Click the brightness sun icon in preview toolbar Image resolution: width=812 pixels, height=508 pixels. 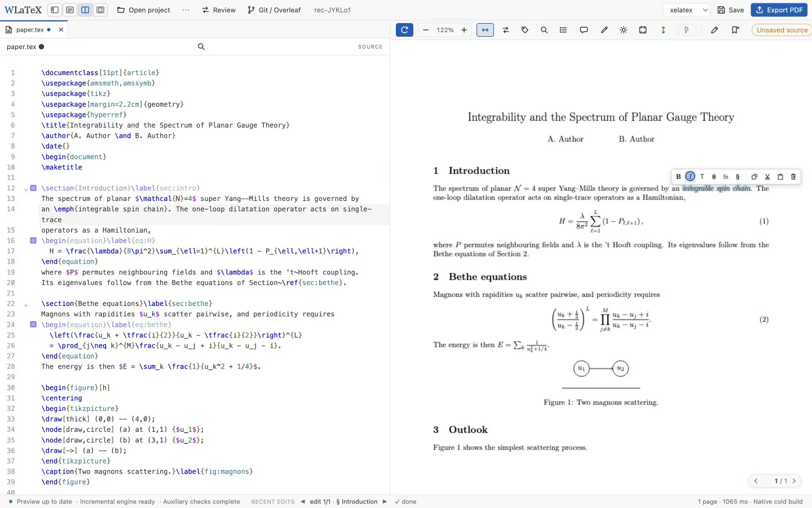pos(624,30)
